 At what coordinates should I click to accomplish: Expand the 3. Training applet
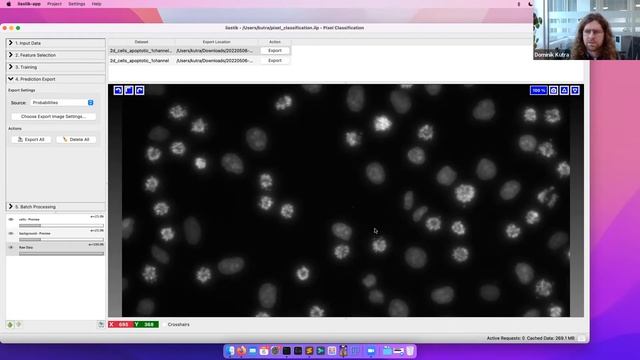click(56, 67)
